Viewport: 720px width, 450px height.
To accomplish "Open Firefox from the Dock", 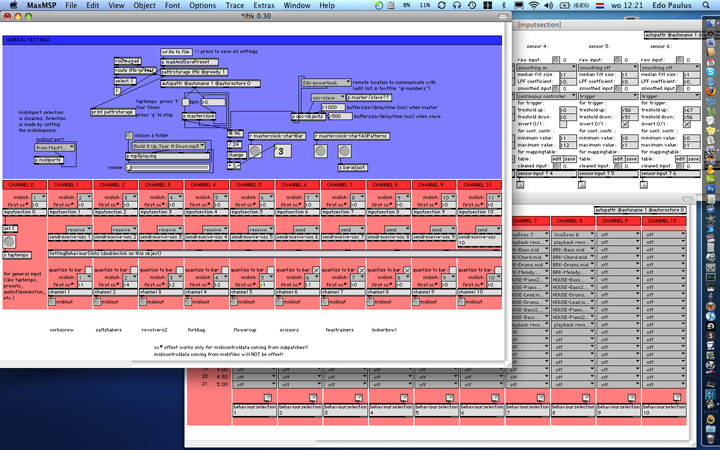I will 711,91.
